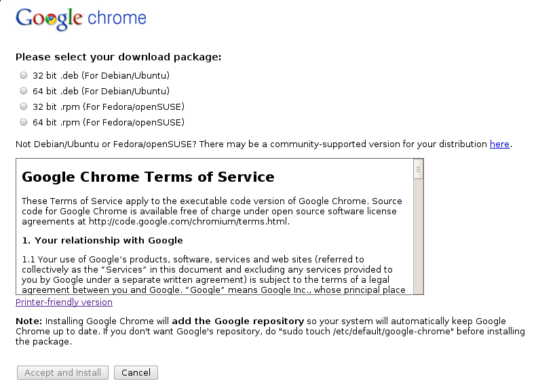Grab the Terms of Service scrollbar thumb
The image size is (538, 392).
pos(418,169)
